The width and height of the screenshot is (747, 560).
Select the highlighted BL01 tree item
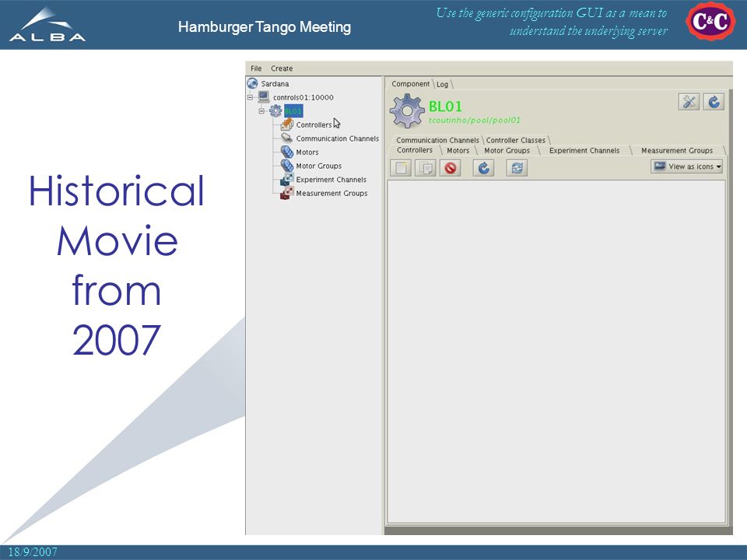point(293,111)
